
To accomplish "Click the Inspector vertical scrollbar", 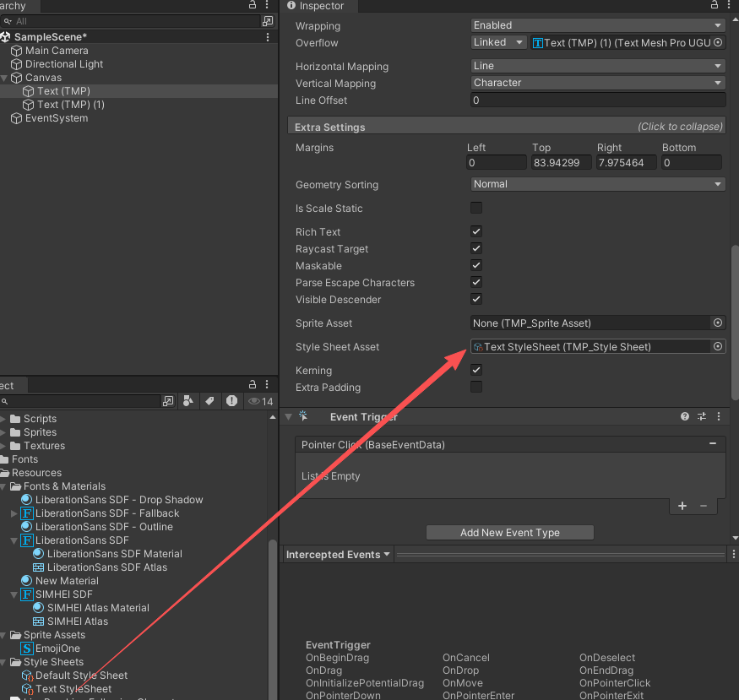I will (735, 323).
